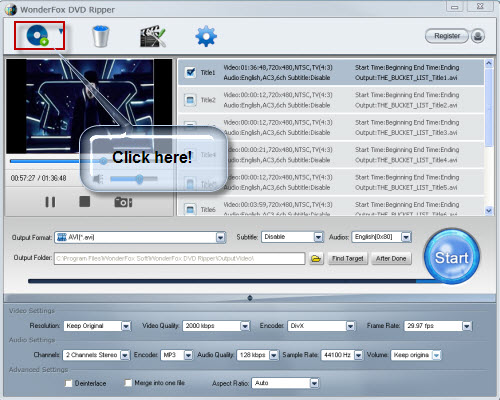Viewport: 500px width, 400px height.
Task: Open the Load DVD dropdown arrow
Action: [x=61, y=31]
